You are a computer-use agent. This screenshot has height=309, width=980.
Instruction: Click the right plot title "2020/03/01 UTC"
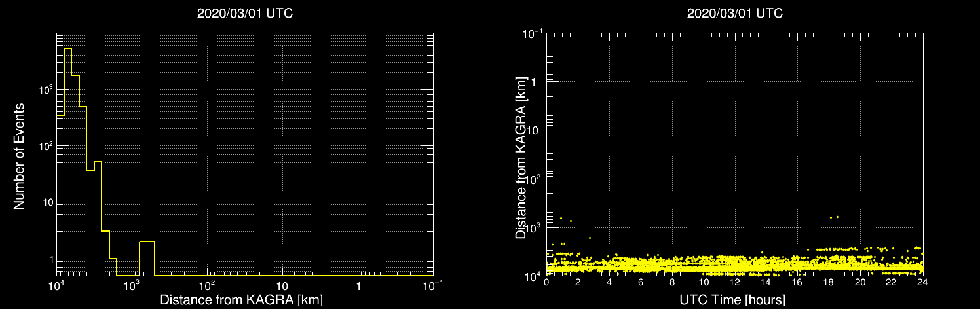pos(735,13)
